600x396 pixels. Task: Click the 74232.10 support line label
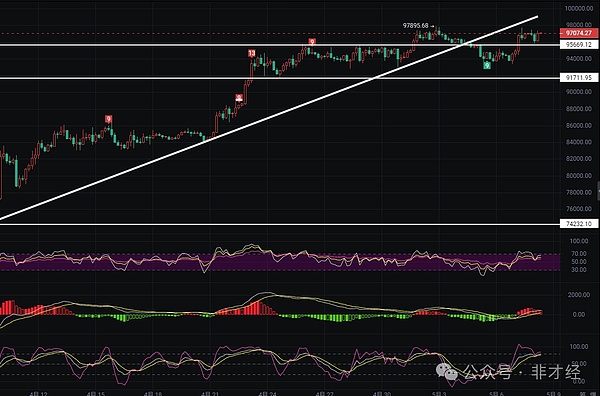579,224
